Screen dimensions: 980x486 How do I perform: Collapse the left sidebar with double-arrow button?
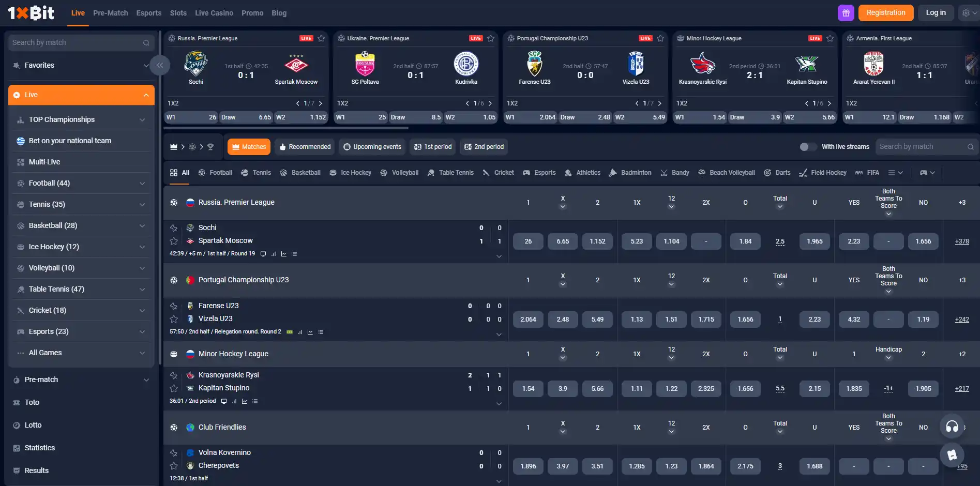click(x=160, y=65)
